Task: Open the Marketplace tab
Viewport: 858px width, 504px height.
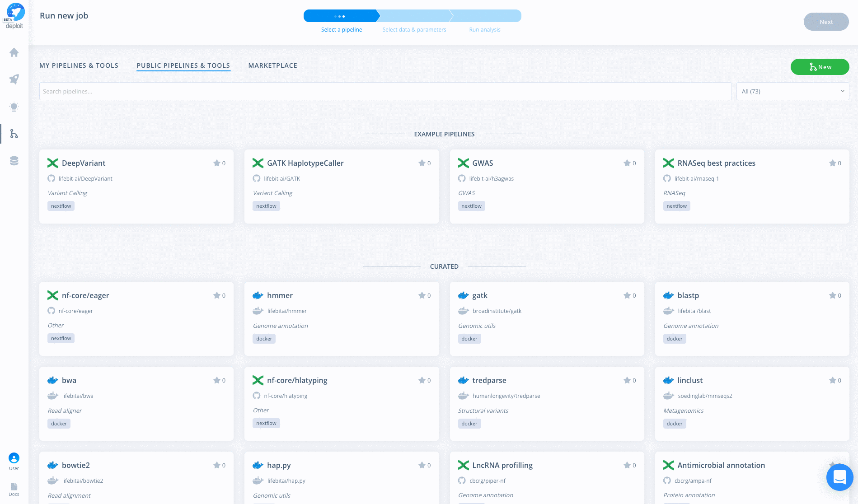Action: click(273, 65)
